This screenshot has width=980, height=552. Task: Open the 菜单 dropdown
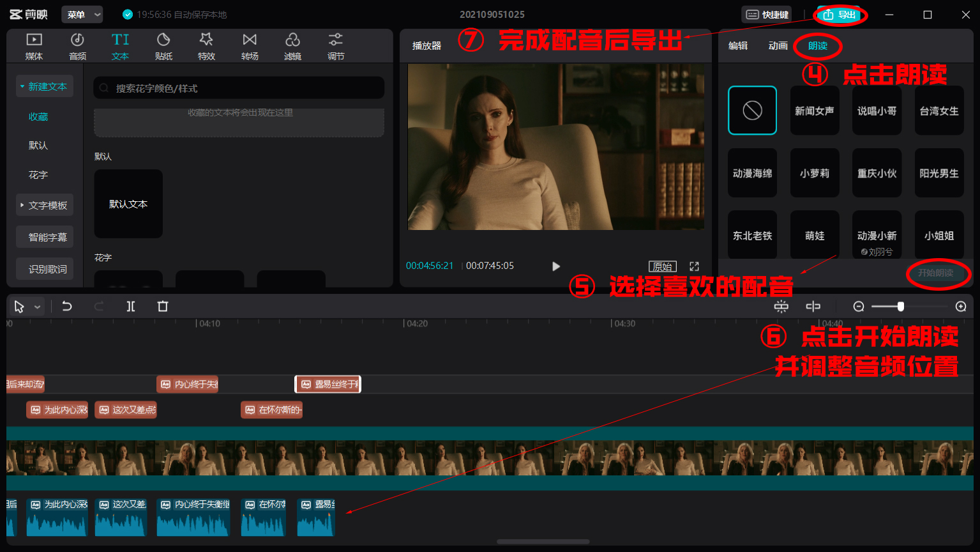[x=81, y=13]
